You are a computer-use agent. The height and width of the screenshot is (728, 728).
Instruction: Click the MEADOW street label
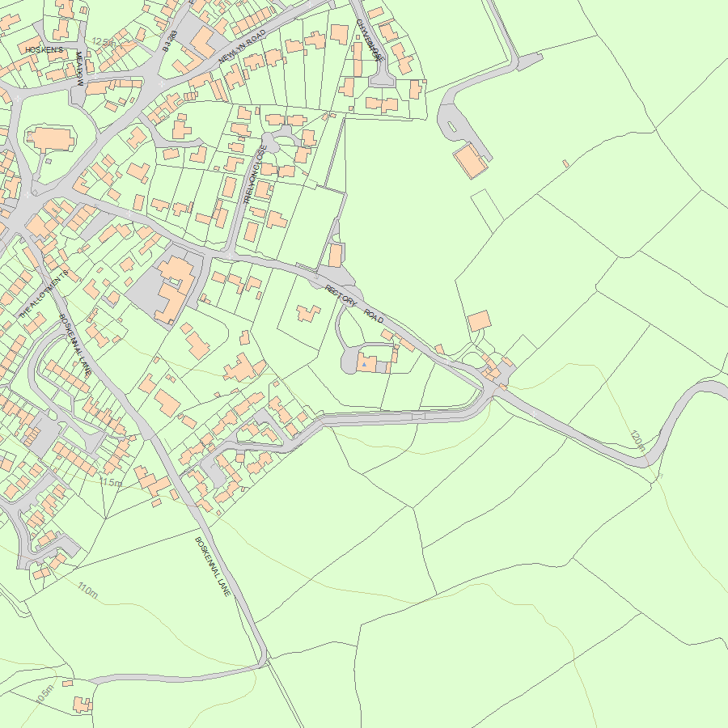[x=79, y=69]
